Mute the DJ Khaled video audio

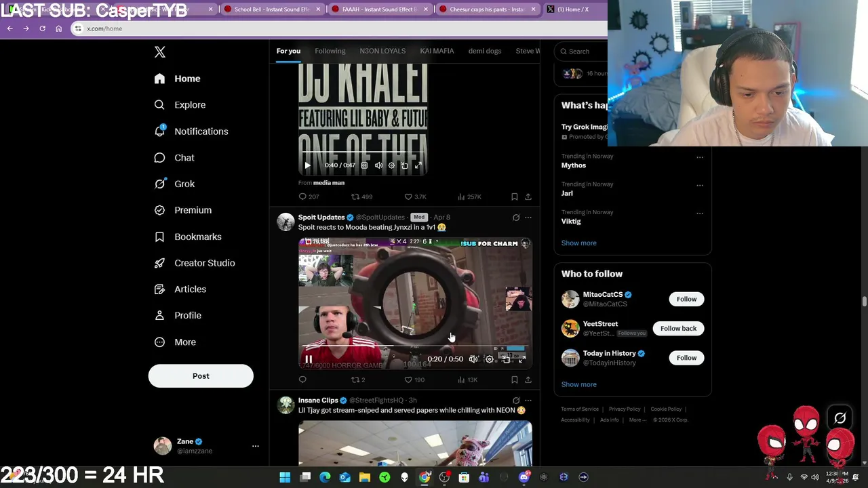click(378, 165)
